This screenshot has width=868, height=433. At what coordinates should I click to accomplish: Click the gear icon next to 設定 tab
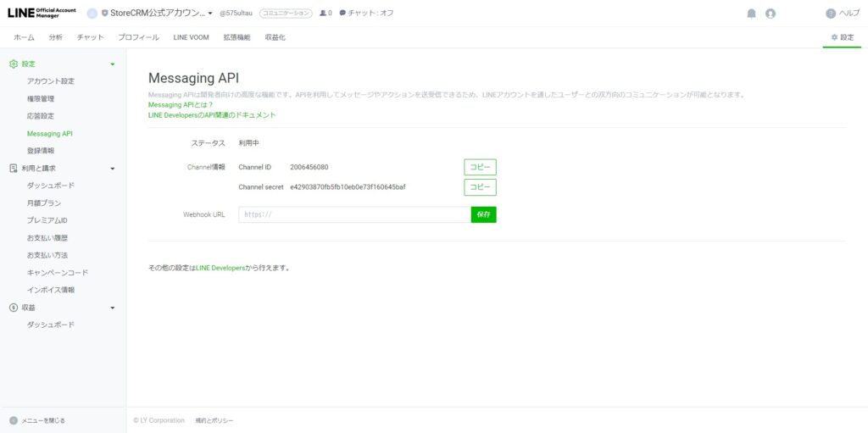[x=834, y=37]
